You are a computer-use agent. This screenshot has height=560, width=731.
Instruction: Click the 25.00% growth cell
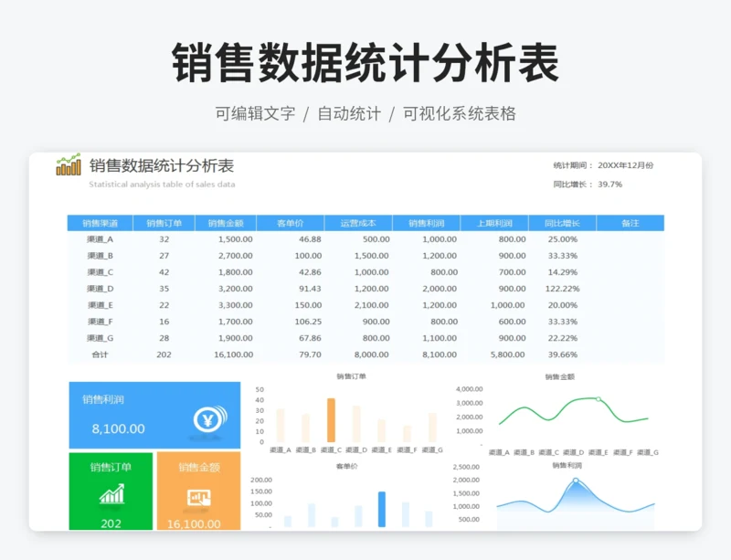click(x=563, y=239)
